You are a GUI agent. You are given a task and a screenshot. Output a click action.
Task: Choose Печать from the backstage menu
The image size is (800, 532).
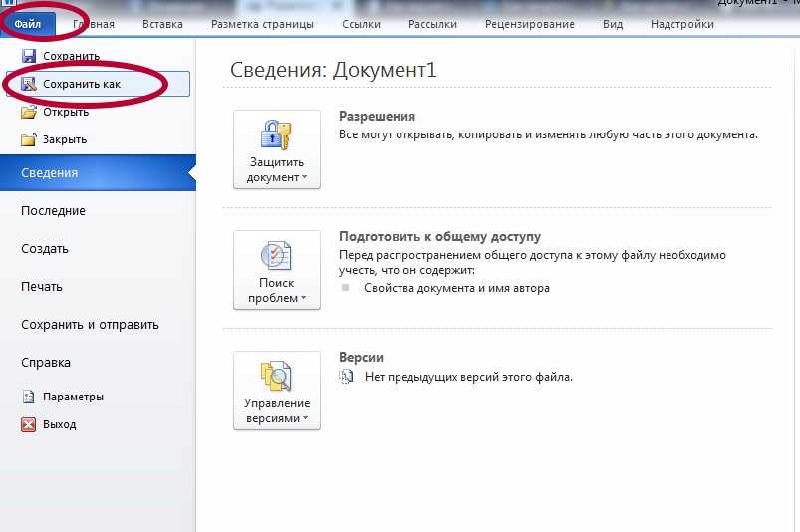click(x=42, y=287)
